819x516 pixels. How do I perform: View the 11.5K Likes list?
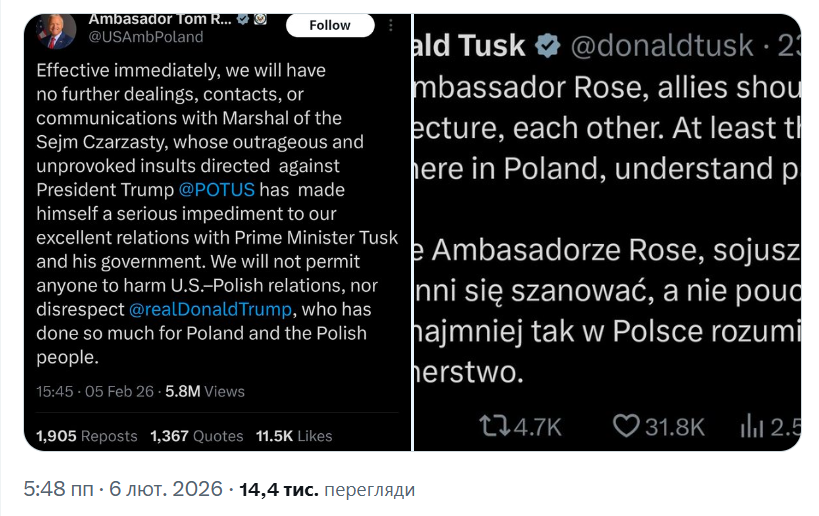point(294,436)
